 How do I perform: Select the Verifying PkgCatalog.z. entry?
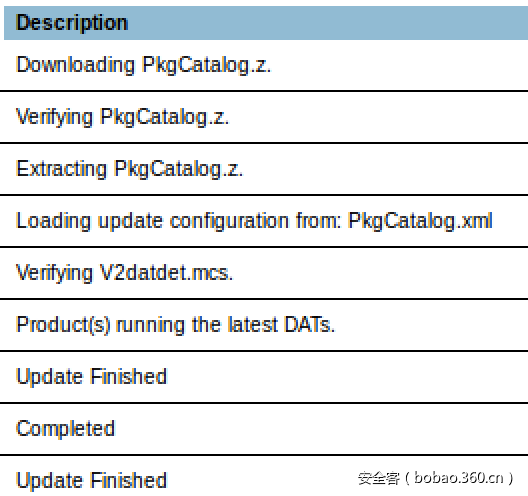pos(264,117)
